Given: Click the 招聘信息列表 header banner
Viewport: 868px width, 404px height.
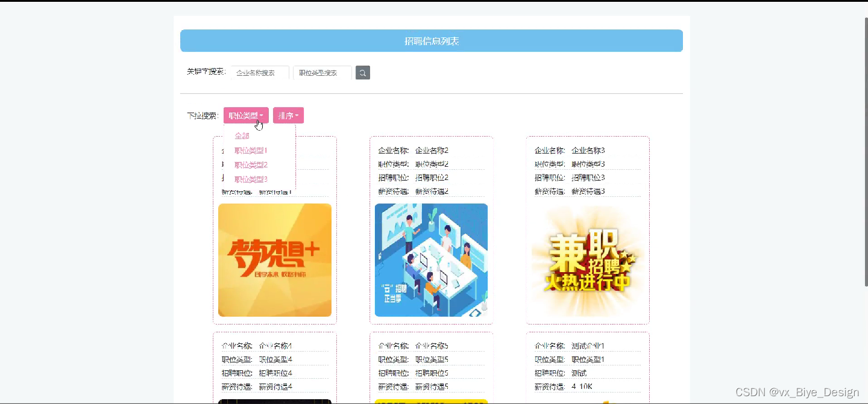Looking at the screenshot, I should click(432, 41).
